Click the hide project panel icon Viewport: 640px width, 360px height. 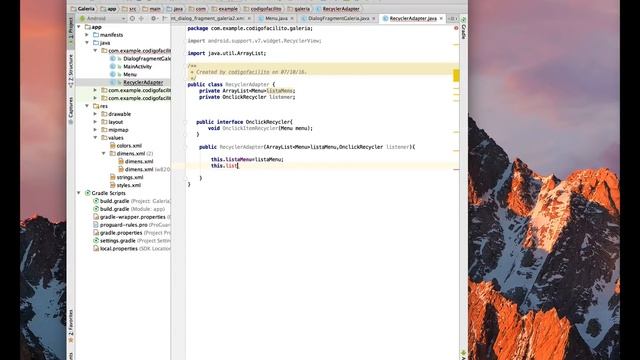click(x=164, y=18)
